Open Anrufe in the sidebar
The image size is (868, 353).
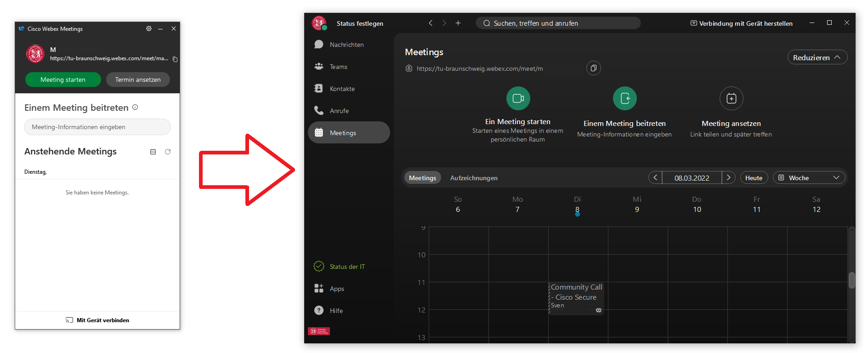(x=349, y=111)
